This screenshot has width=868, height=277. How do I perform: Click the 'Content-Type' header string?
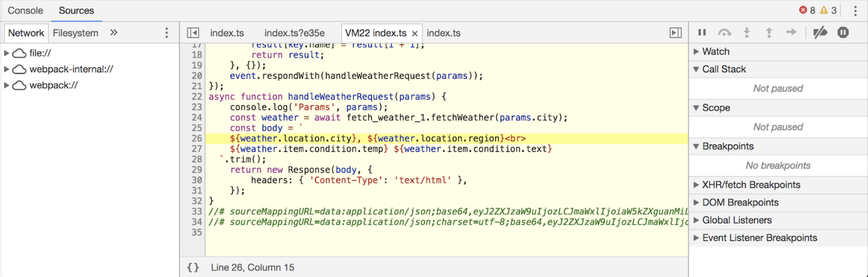tap(346, 180)
